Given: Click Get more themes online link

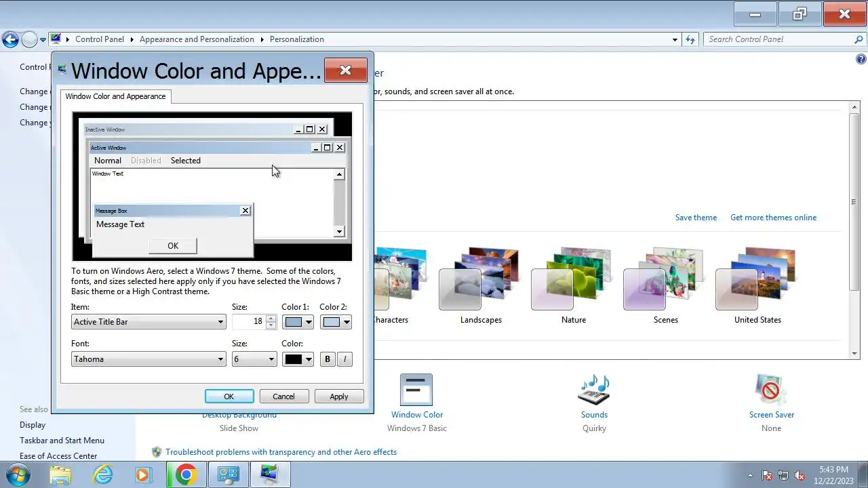Looking at the screenshot, I should 773,218.
